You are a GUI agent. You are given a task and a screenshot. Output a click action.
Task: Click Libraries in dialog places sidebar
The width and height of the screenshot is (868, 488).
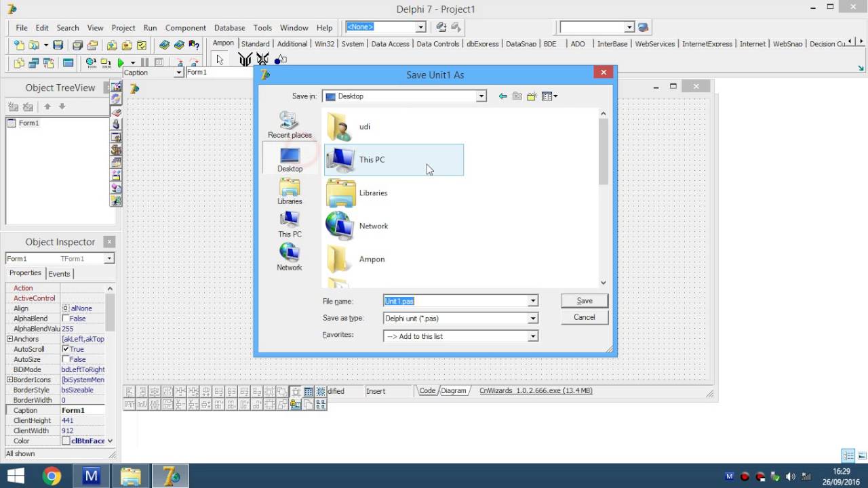pyautogui.click(x=290, y=191)
